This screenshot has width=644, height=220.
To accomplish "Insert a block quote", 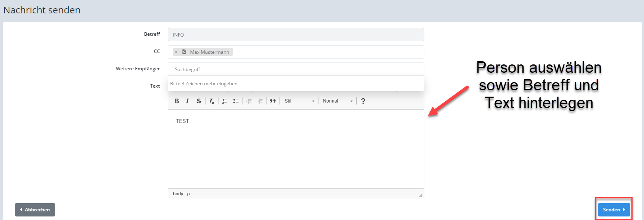I will pyautogui.click(x=273, y=101).
